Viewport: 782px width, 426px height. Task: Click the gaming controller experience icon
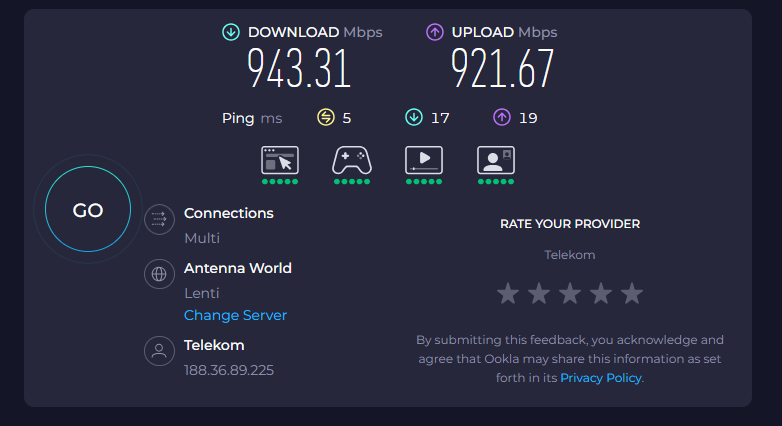352,160
